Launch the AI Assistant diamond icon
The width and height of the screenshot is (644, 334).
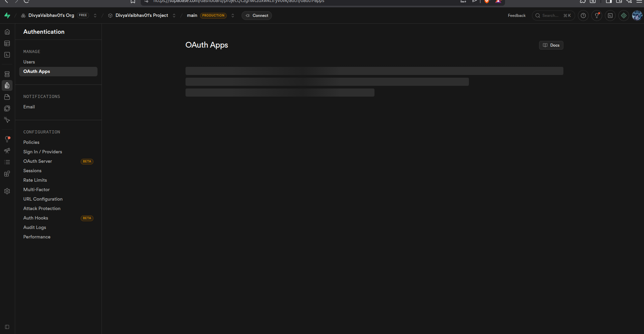tap(623, 15)
